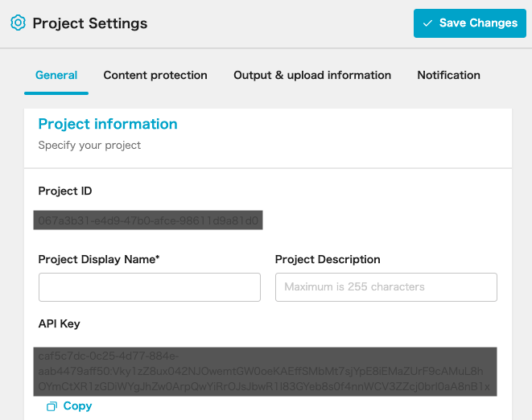Click the Project Display Name* label
This screenshot has width=532, height=420.
[x=99, y=260]
